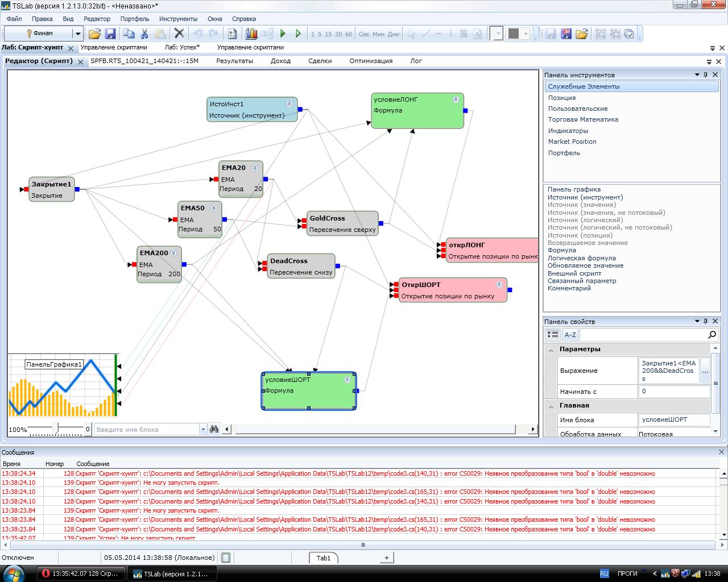Collapse the Параметры property section
Viewport: 728px width, 582px height.
pos(551,350)
